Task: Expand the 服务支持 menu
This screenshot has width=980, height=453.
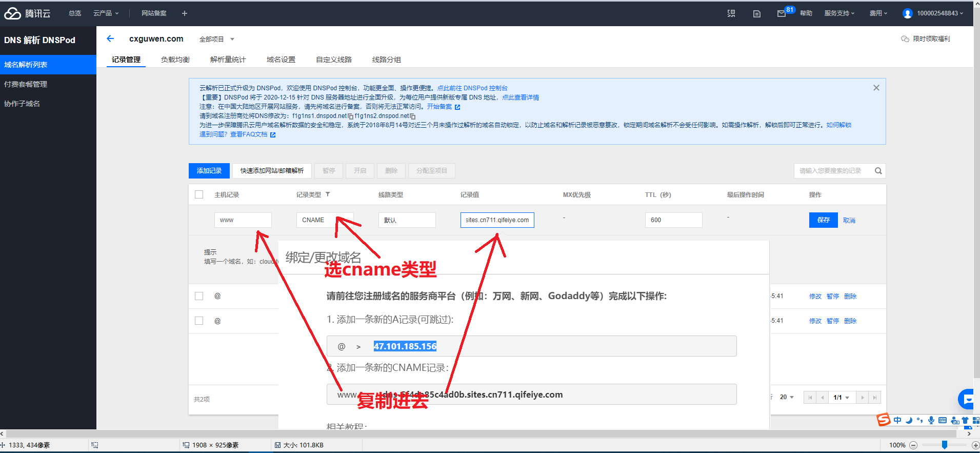Action: click(839, 13)
